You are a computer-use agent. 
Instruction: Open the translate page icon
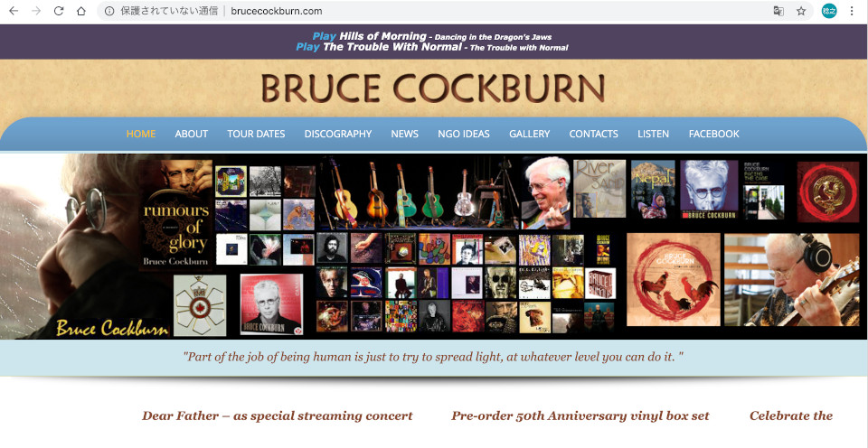coord(778,11)
